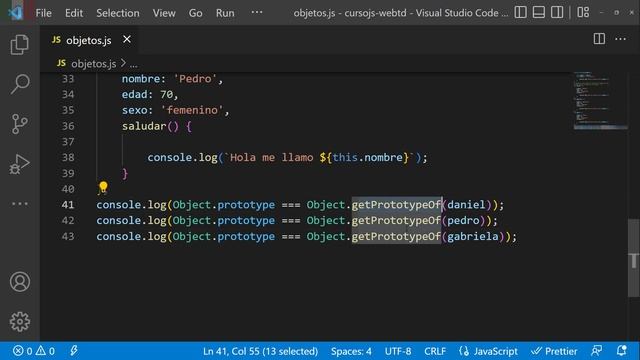Viewport: 640px width, 360px height.
Task: Open the Edit menu
Action: (x=74, y=13)
